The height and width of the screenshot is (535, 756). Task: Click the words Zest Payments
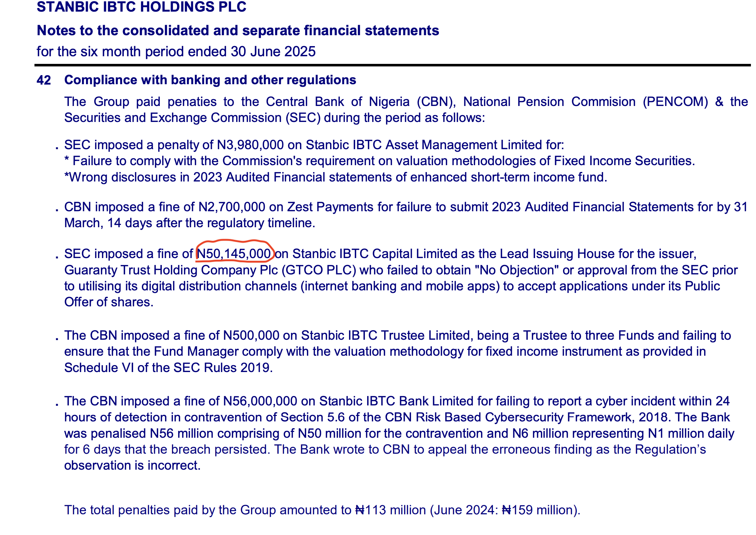pyautogui.click(x=330, y=207)
